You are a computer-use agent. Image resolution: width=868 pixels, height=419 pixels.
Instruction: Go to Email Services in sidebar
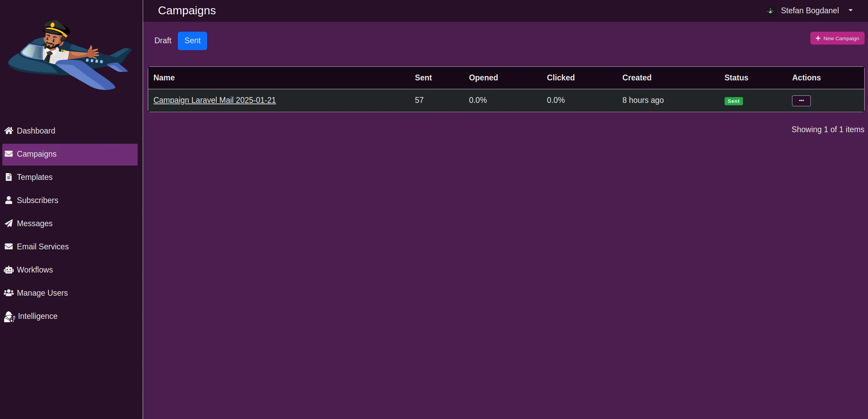[43, 247]
